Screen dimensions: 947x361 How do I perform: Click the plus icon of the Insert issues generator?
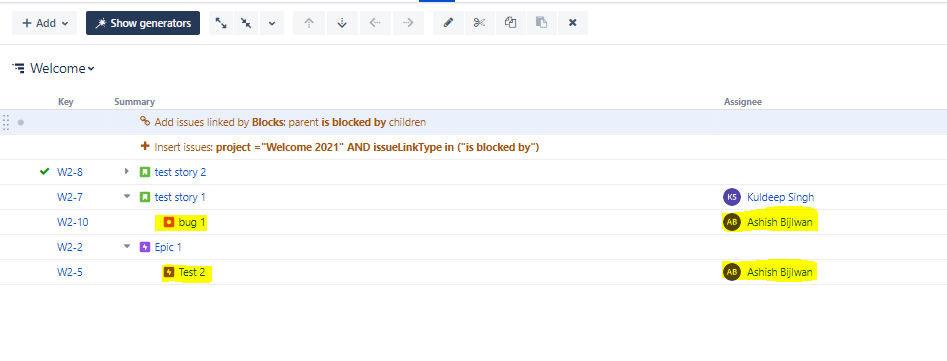pos(145,146)
